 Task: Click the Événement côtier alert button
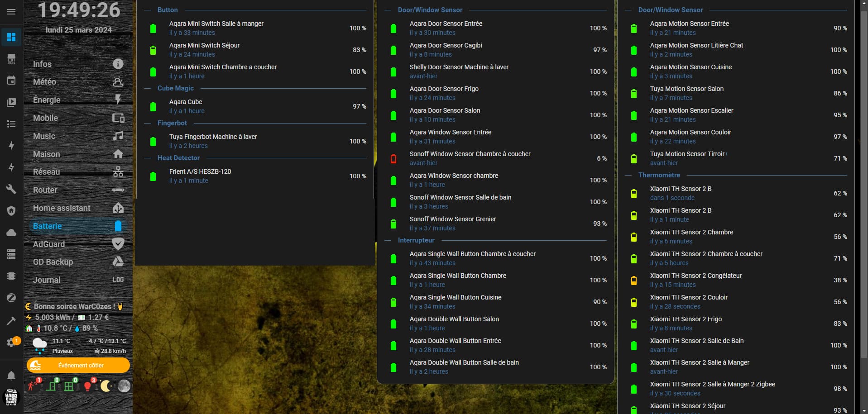(x=78, y=365)
